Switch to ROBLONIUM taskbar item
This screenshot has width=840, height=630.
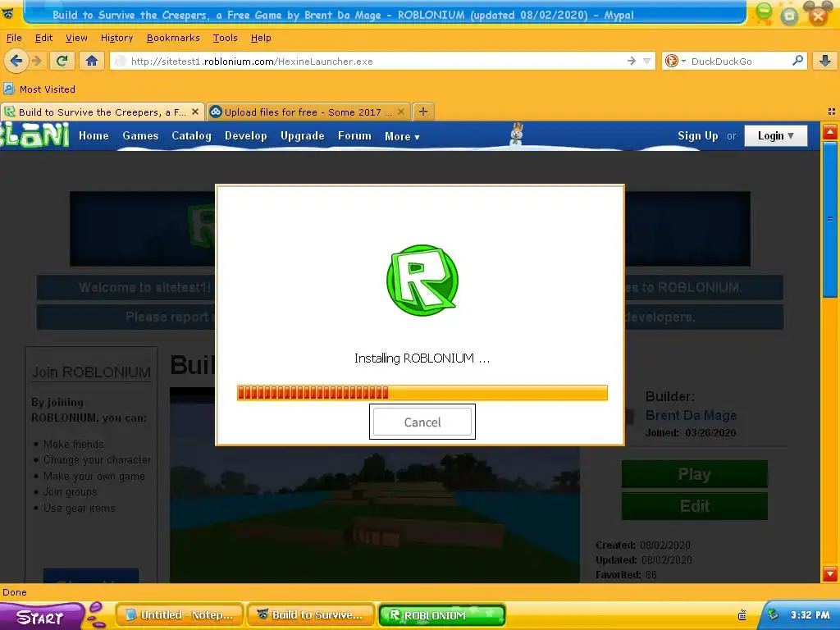coord(442,615)
